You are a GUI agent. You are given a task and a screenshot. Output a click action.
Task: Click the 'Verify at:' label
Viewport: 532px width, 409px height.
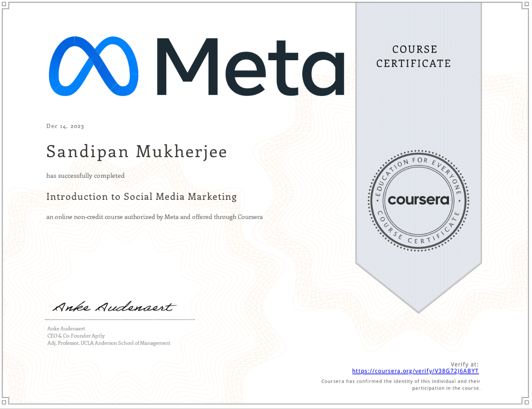point(465,364)
